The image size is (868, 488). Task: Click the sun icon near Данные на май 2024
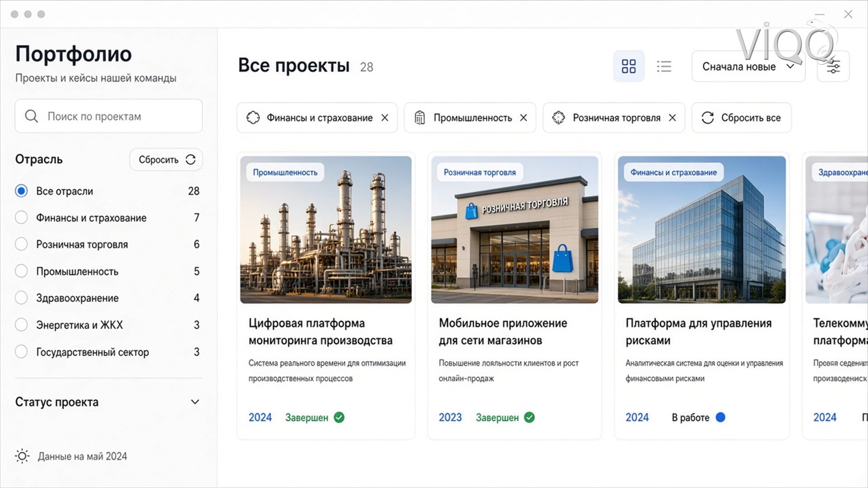pyautogui.click(x=22, y=456)
